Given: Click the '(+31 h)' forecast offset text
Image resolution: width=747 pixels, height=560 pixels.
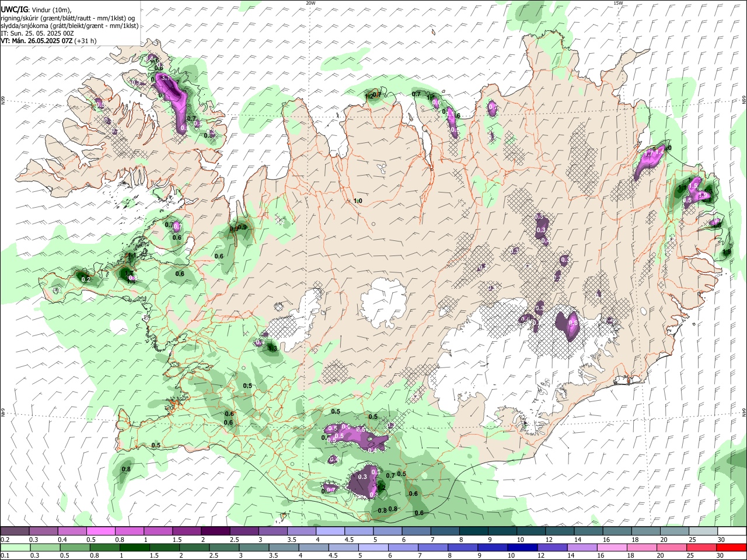Looking at the screenshot, I should (86, 41).
